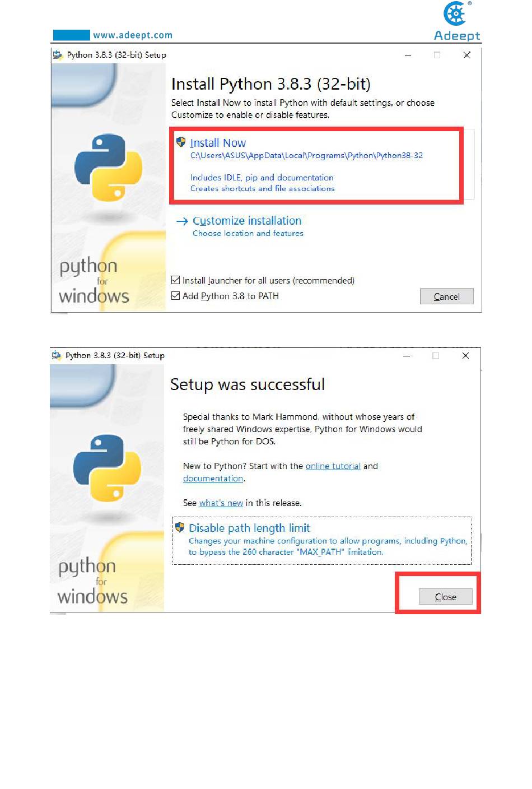Open the what's new link
Image resolution: width=532 pixels, height=789 pixels.
point(221,503)
